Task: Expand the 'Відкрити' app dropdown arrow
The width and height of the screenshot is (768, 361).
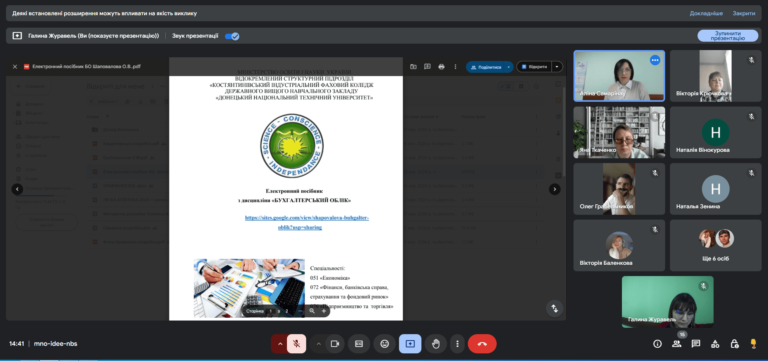Action: pyautogui.click(x=557, y=67)
